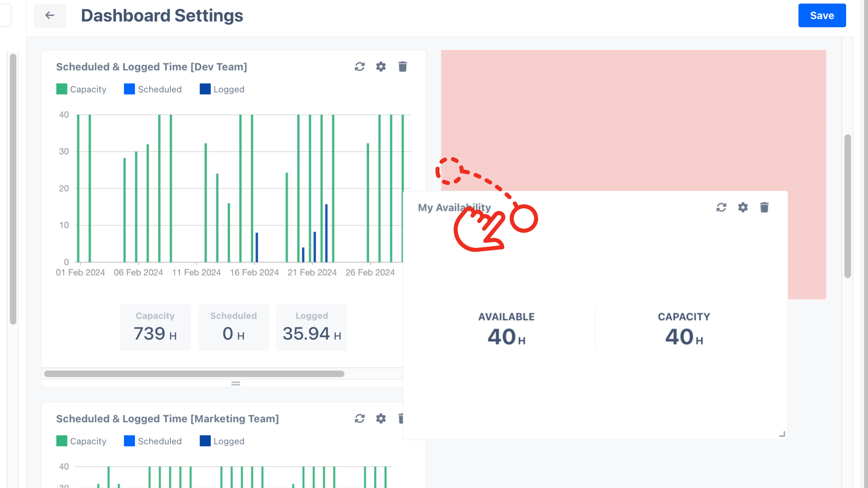This screenshot has width=868, height=488.
Task: Select the Dashboard Settings menu header
Action: 162,15
